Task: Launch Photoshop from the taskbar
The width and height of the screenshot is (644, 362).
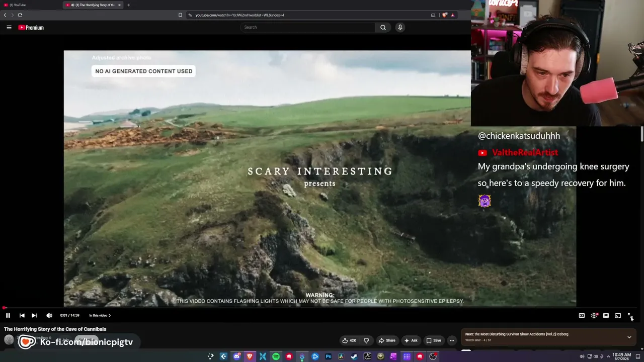Action: coord(328,356)
